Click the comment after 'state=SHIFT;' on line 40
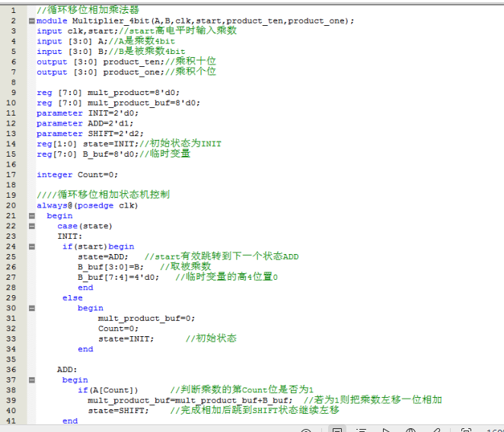The height and width of the screenshot is (432, 504). pos(254,410)
